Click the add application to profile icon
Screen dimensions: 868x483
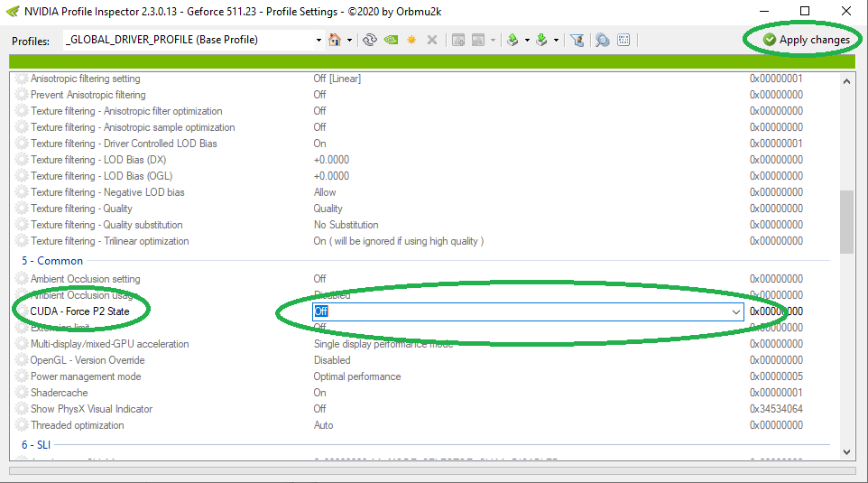point(458,40)
